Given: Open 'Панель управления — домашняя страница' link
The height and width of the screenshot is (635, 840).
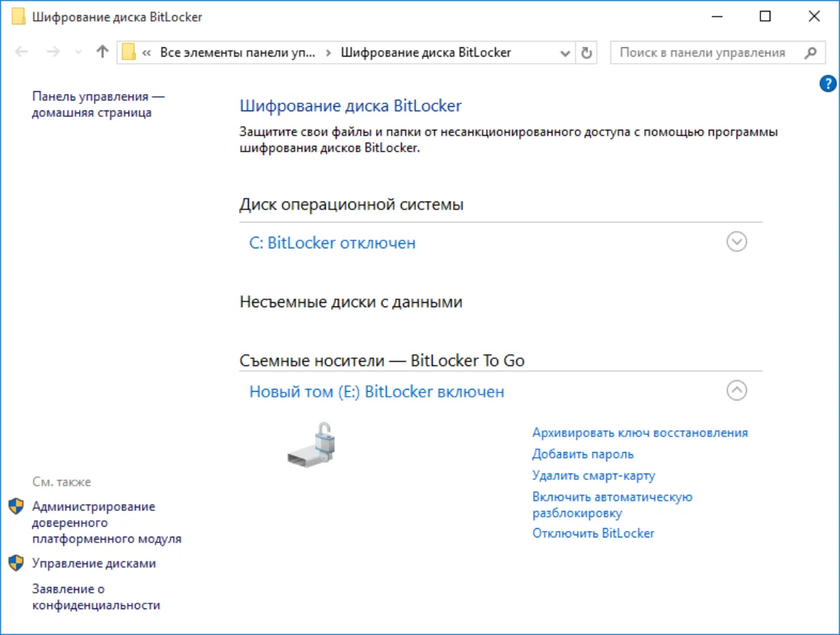Looking at the screenshot, I should click(x=98, y=105).
